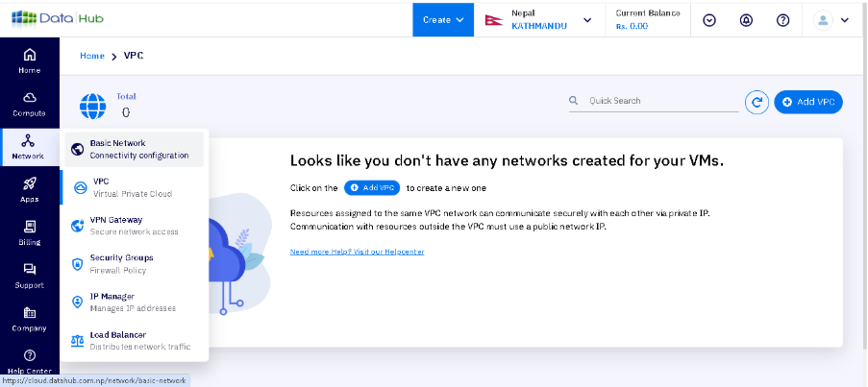
Task: Select Load Balancer menu entry
Action: 134,341
